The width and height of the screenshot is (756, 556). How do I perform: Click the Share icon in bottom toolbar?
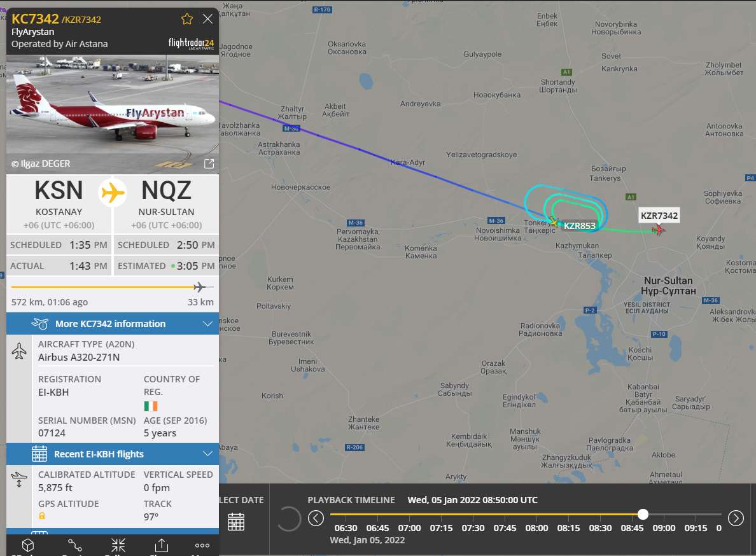162,545
